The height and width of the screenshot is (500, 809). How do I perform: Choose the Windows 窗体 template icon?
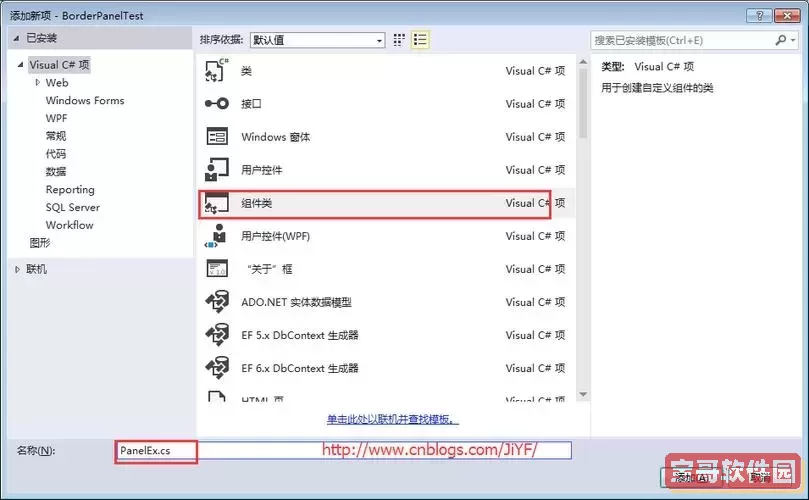[x=217, y=136]
